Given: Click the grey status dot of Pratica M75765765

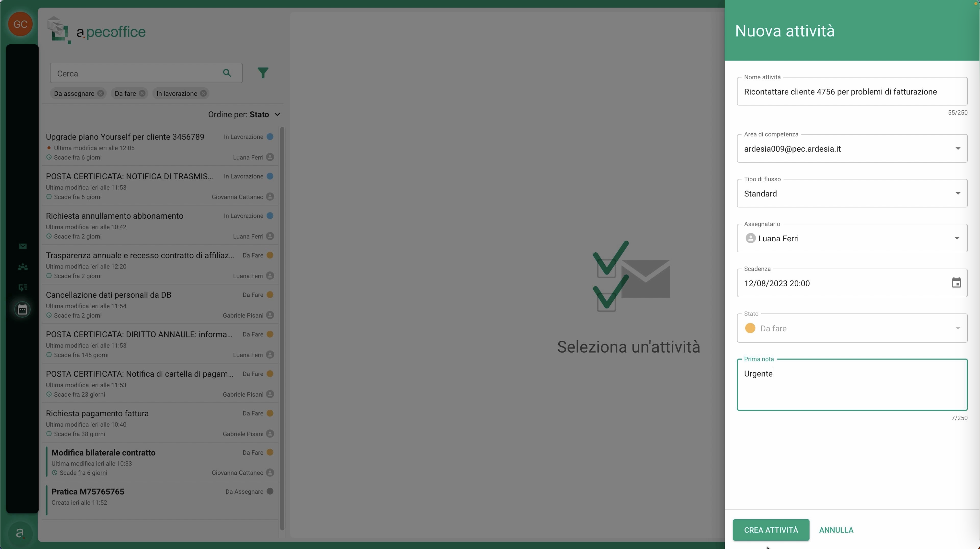Looking at the screenshot, I should point(270,491).
